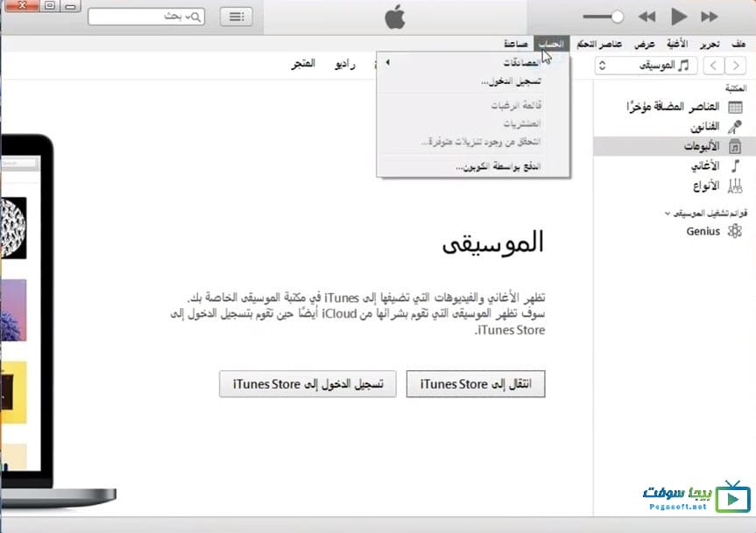
Task: Open the Genius playlist entry
Action: [703, 231]
